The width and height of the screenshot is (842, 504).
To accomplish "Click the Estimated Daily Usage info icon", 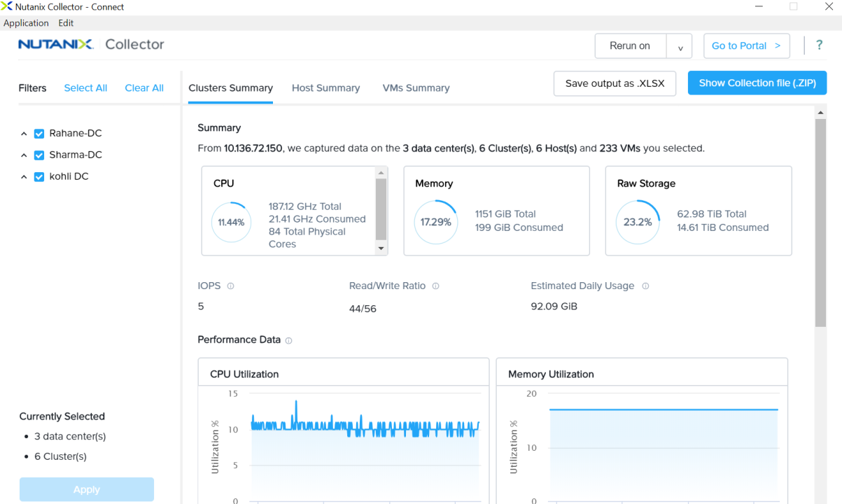I will (x=645, y=286).
